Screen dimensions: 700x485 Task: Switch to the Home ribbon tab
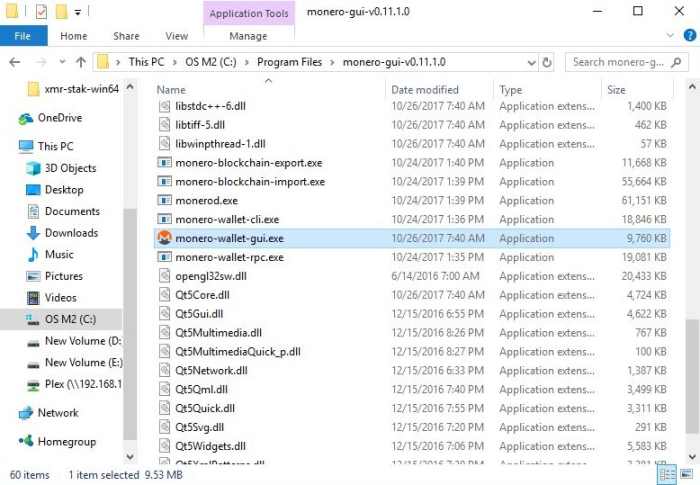(x=74, y=36)
